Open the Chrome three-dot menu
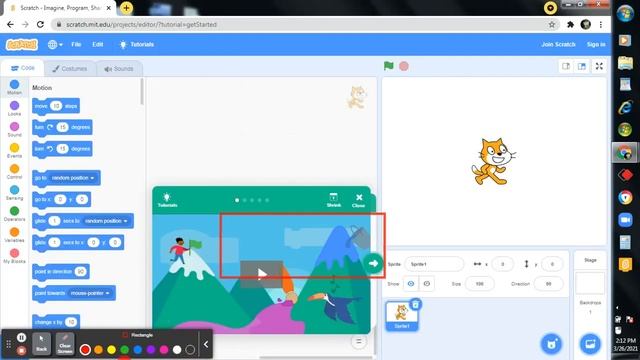Image resolution: width=640 pixels, height=360 pixels. tap(601, 24)
